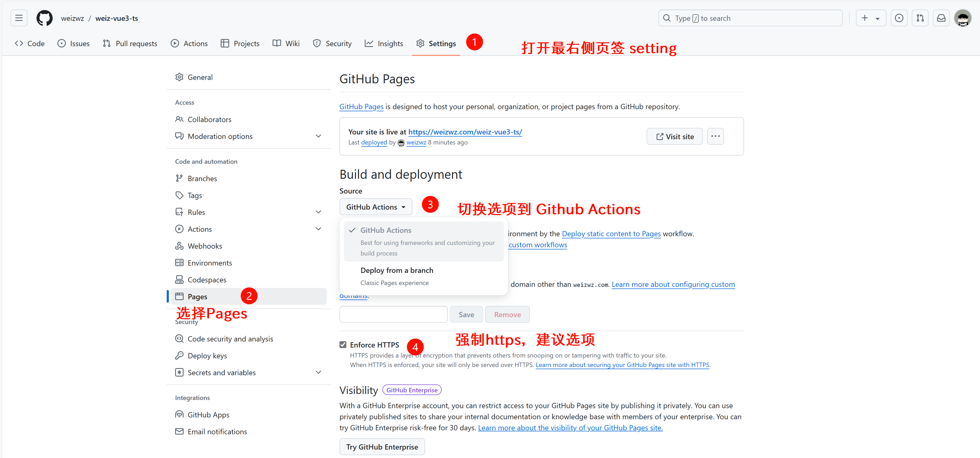This screenshot has height=458, width=980.
Task: Expand the Secrets and variables section
Action: click(318, 372)
